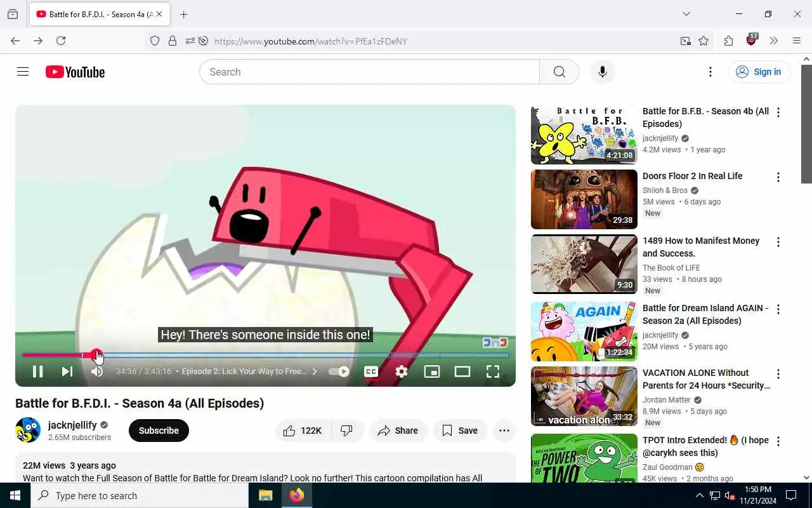This screenshot has height=508, width=812.
Task: Share this video
Action: (x=398, y=431)
